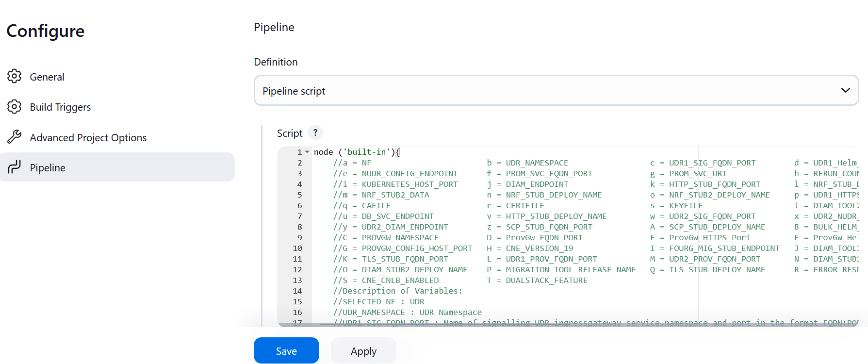868x364 pixels.
Task: Click the Advanced Project Options wrench icon
Action: 15,137
